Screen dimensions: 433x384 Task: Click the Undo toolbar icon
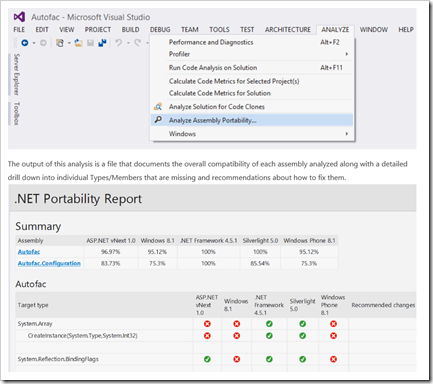tap(118, 43)
